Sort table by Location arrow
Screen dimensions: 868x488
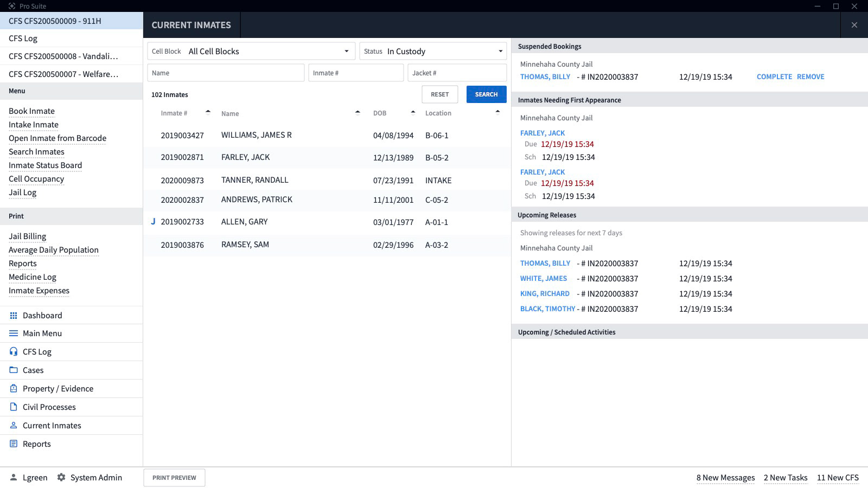tap(497, 112)
